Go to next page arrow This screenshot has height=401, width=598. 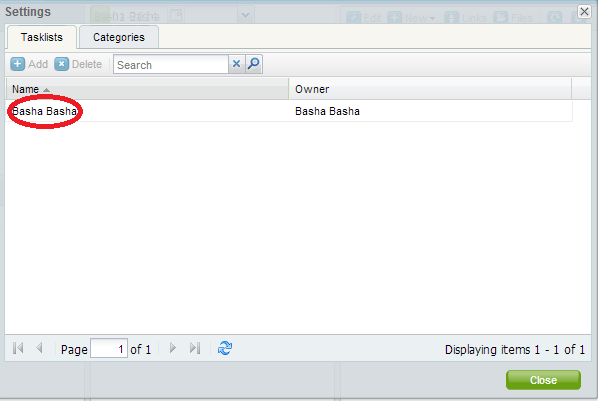173,348
